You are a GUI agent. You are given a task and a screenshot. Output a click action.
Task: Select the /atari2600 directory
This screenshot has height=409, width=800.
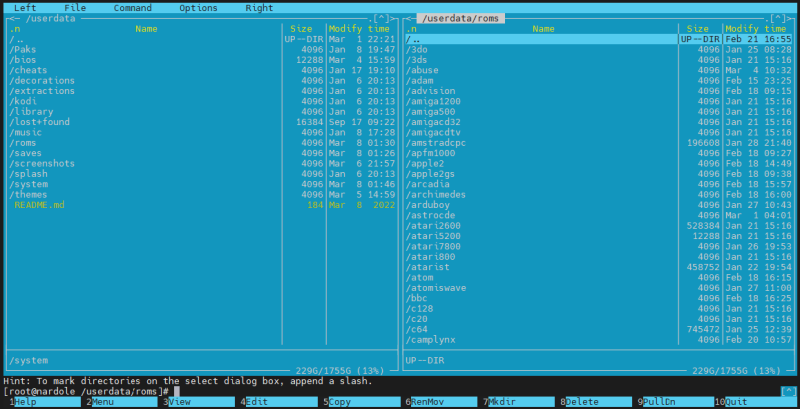click(x=598, y=226)
